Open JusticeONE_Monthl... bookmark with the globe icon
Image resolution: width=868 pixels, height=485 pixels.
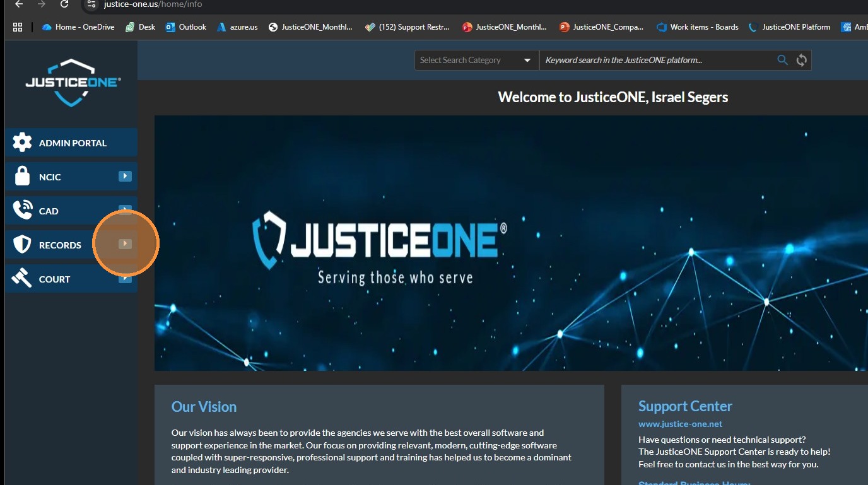coord(310,27)
